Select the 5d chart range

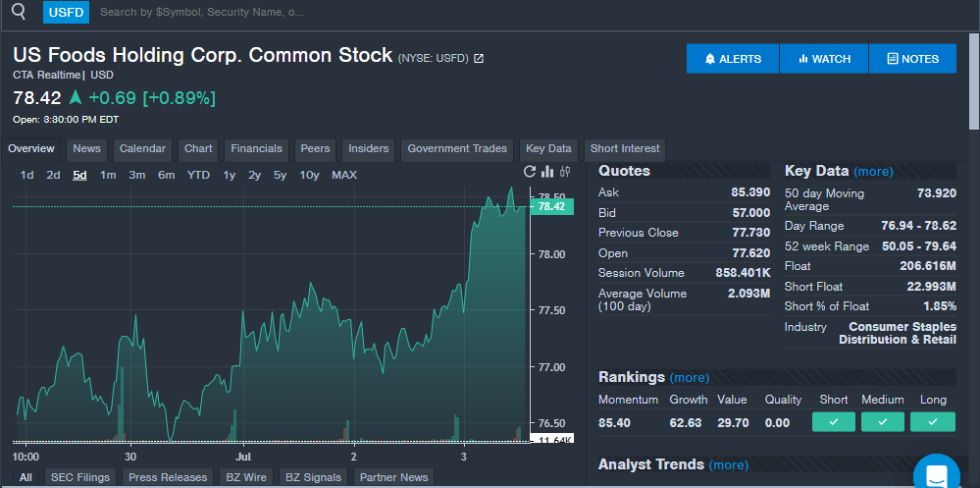79,175
